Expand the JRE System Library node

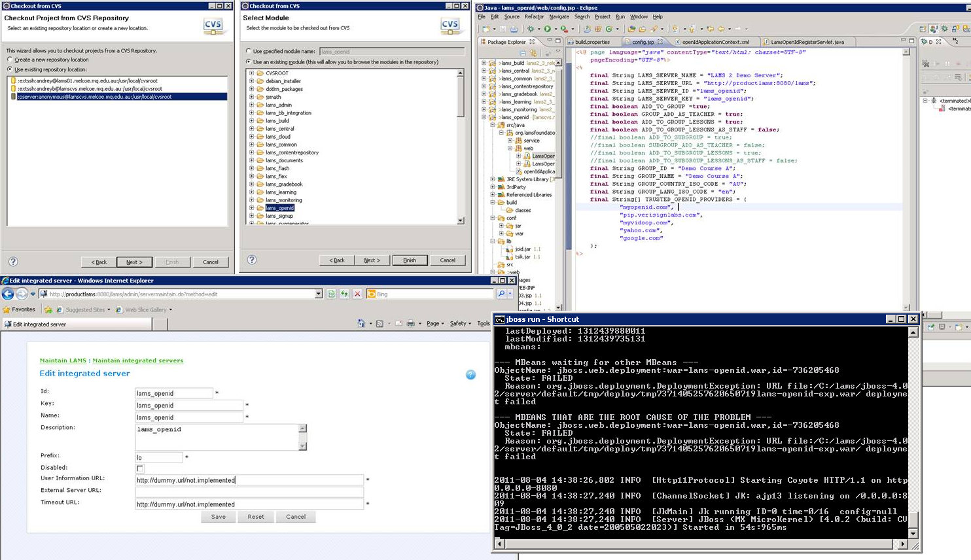pos(493,179)
